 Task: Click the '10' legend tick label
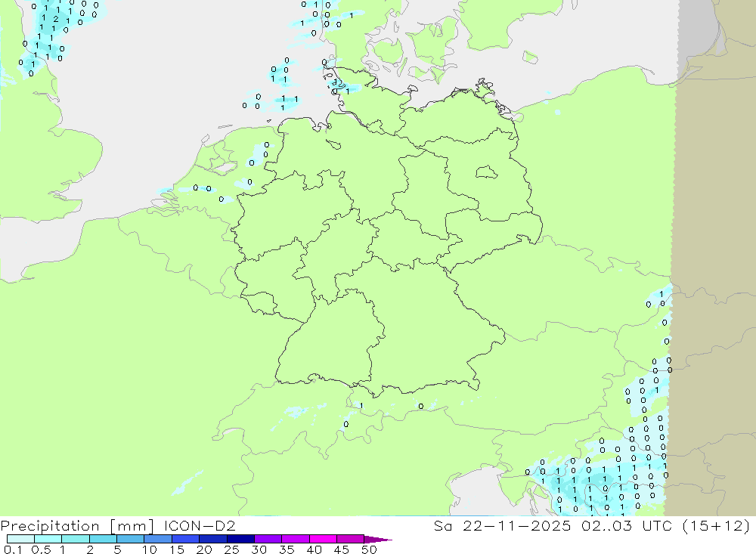coord(150,549)
